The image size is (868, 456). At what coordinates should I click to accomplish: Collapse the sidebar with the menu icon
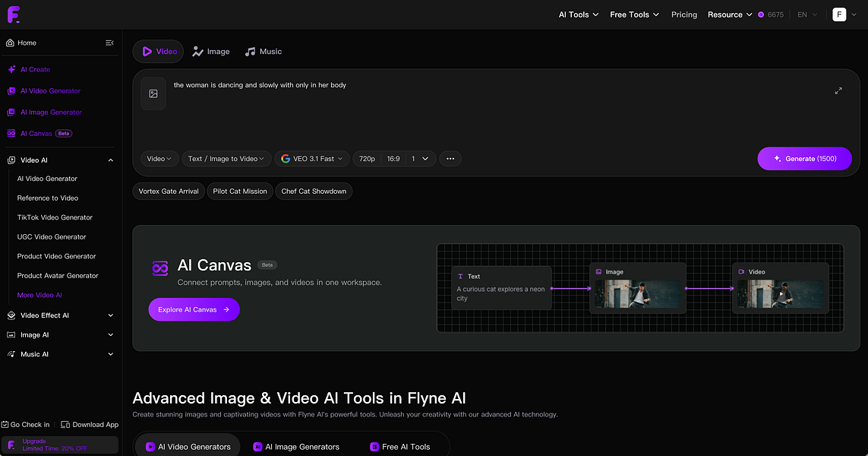click(x=109, y=43)
